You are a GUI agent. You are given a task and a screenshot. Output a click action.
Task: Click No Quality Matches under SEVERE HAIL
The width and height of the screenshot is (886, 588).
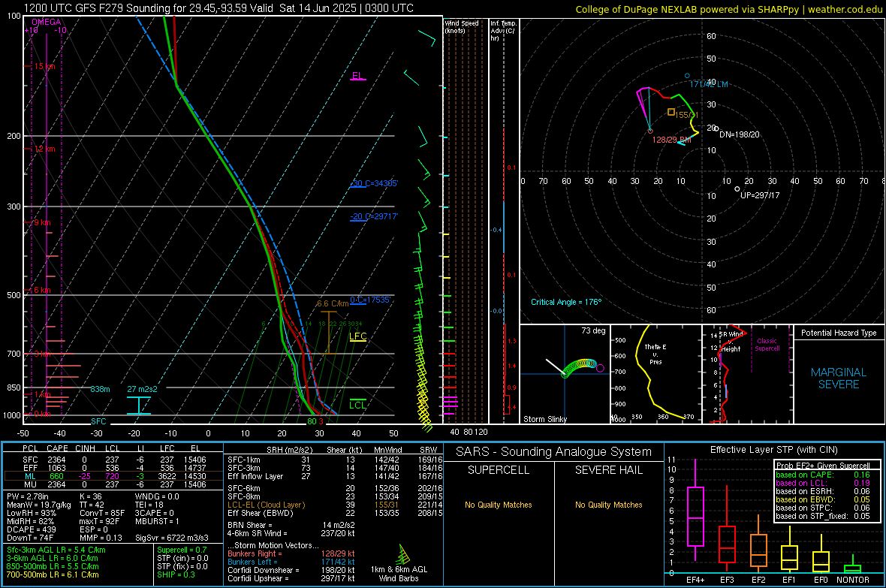[608, 505]
